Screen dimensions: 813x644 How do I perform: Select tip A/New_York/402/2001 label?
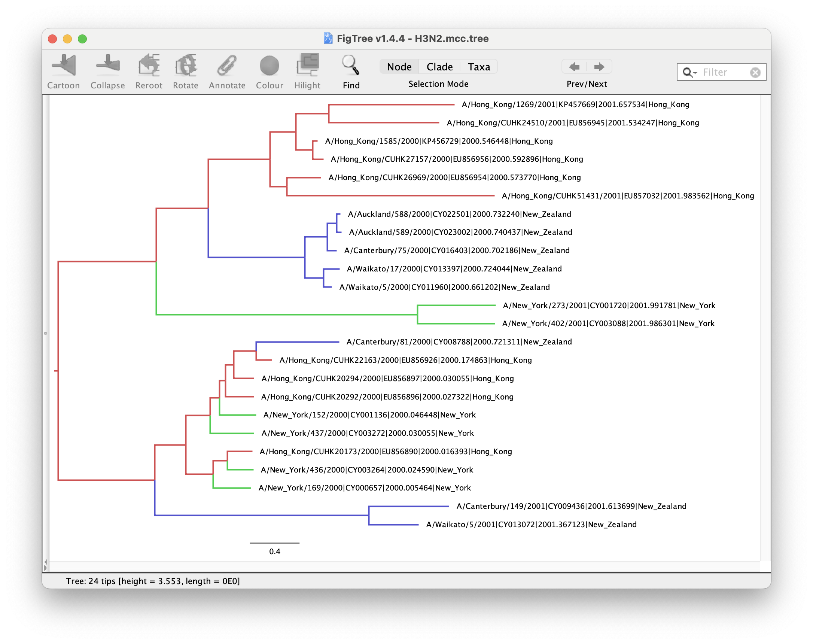click(x=608, y=323)
